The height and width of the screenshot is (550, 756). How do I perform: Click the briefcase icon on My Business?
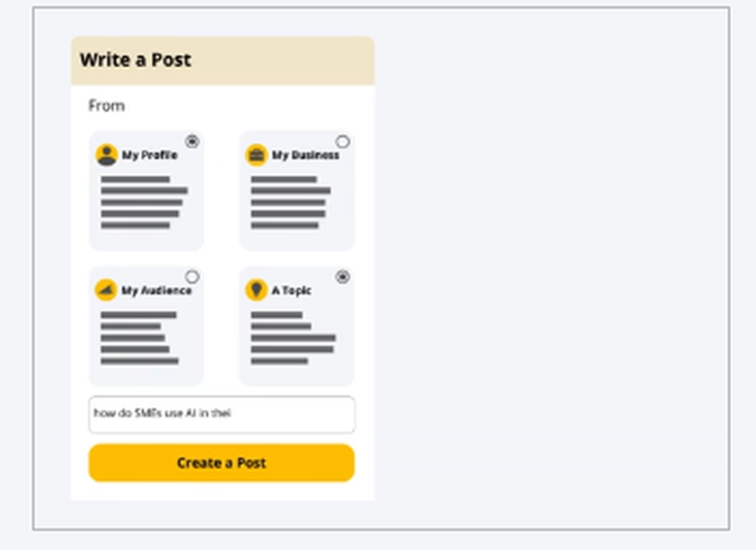257,155
